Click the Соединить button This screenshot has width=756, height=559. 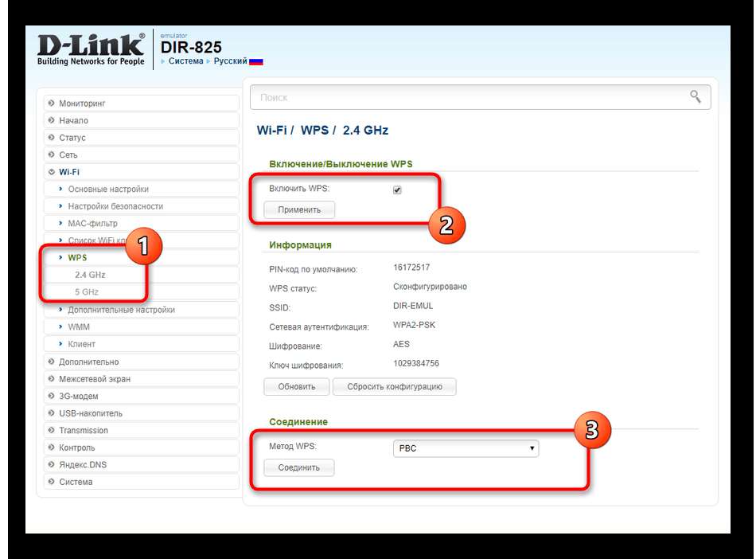(x=299, y=467)
